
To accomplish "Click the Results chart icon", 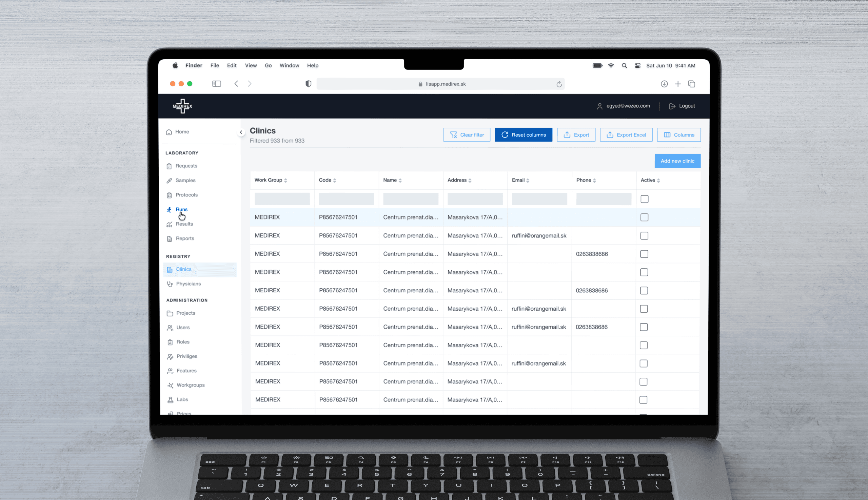I will [x=170, y=224].
